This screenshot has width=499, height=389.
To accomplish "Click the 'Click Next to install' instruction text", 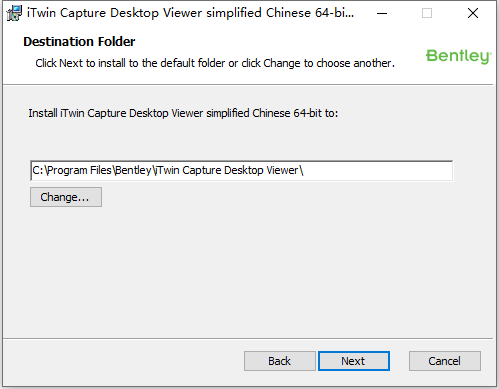I will click(215, 63).
